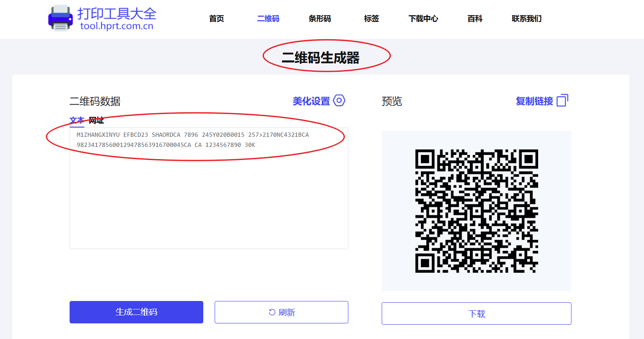The width and height of the screenshot is (644, 339).
Task: Click the generated QR code preview image
Action: coord(477,211)
